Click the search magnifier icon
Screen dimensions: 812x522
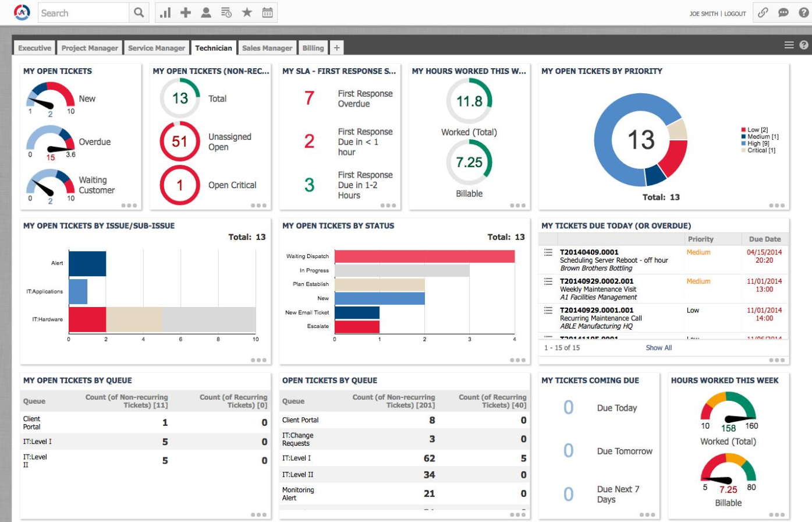click(x=139, y=12)
